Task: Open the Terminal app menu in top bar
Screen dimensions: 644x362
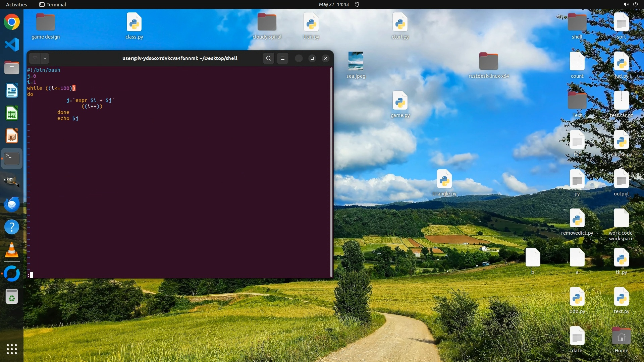Action: coord(53,4)
